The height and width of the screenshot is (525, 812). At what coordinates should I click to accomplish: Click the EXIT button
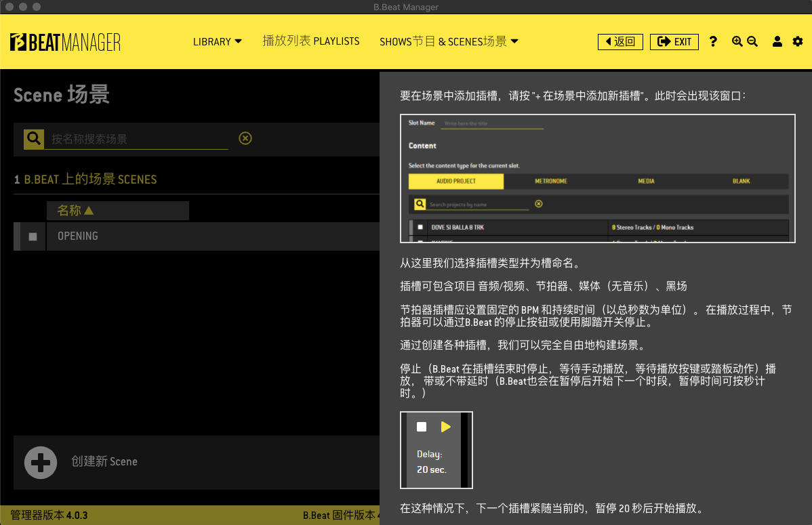[x=674, y=41]
